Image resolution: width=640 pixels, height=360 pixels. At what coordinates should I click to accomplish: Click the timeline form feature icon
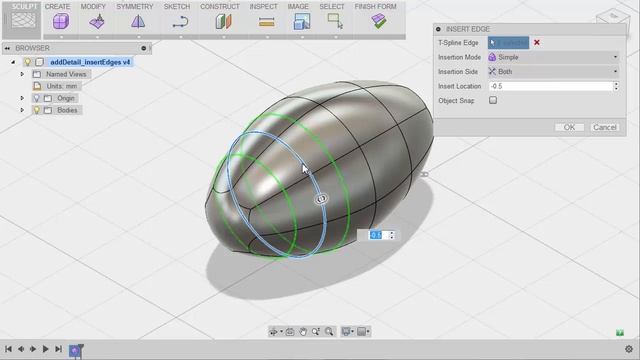coord(75,350)
